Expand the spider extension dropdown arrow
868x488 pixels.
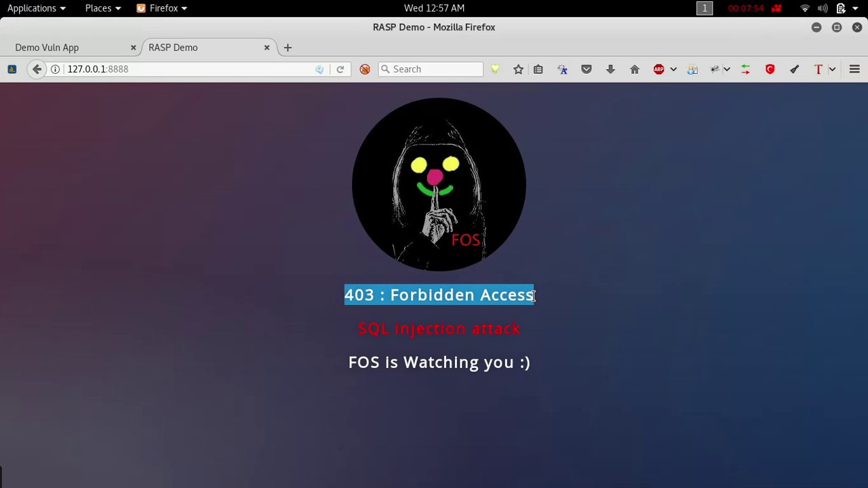click(x=727, y=69)
